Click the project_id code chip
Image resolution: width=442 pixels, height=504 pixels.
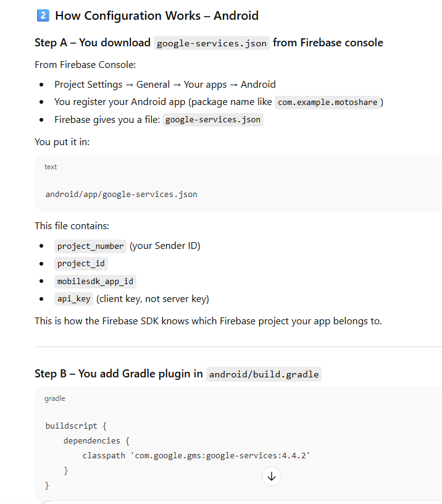tap(81, 264)
